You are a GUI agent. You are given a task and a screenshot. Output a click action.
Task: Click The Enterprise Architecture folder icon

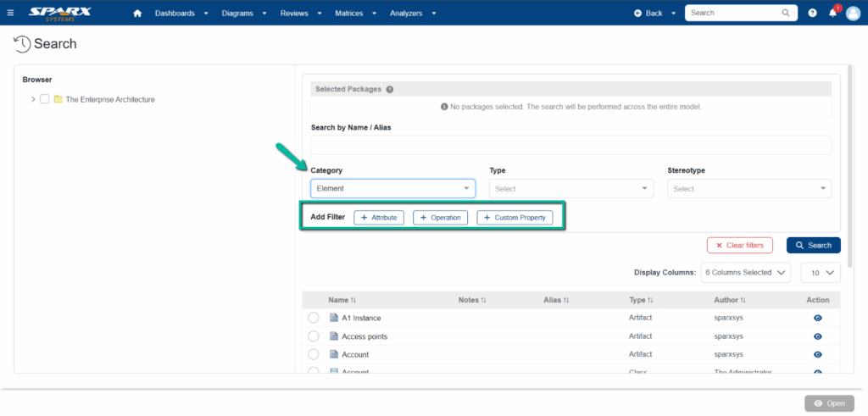58,100
